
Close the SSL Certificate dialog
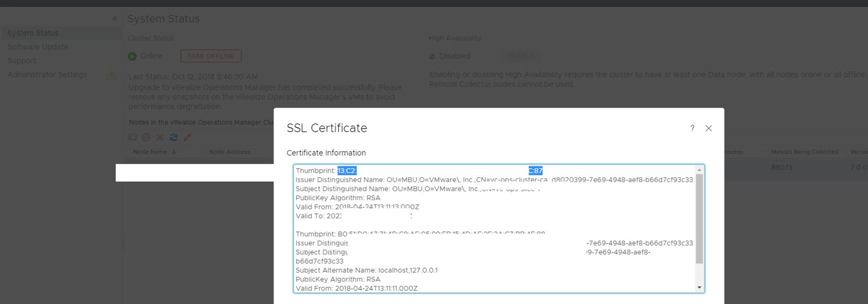[x=709, y=128]
